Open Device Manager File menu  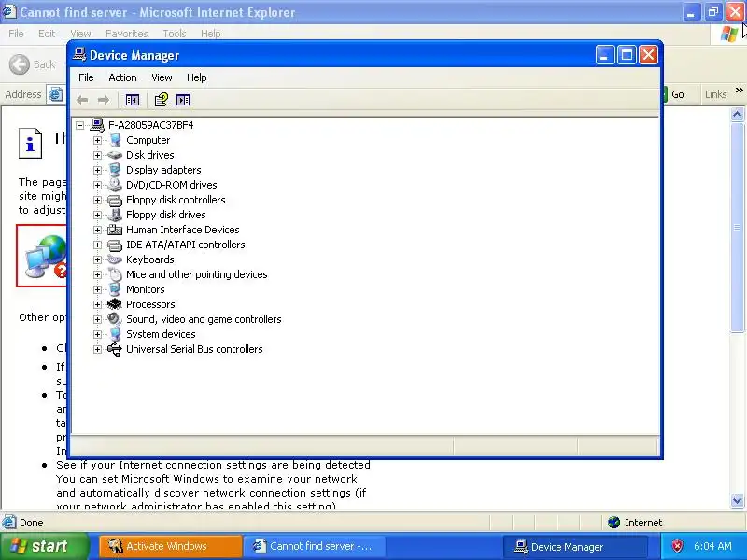[x=86, y=77]
